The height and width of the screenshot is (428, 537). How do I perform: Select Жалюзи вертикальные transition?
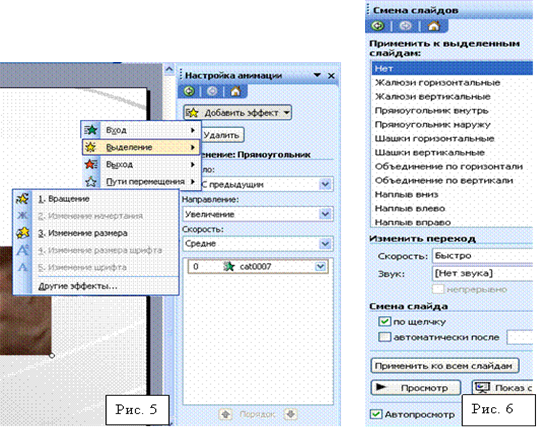tap(452, 97)
